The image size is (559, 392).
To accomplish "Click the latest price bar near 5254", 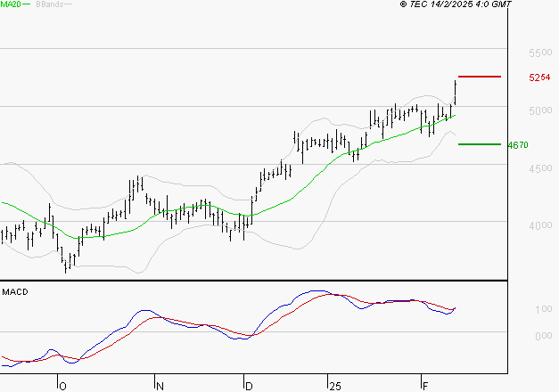I will tap(456, 93).
